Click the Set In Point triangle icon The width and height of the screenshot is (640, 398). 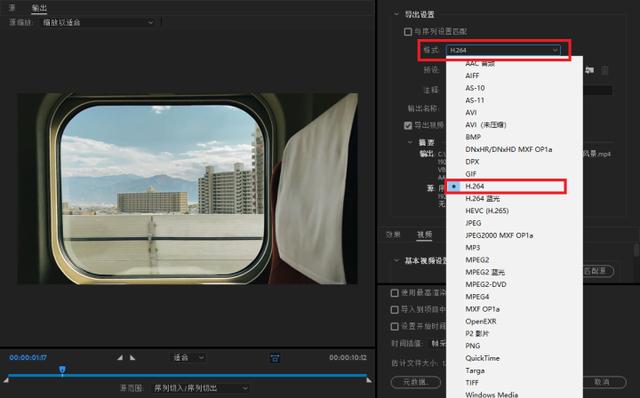120,358
